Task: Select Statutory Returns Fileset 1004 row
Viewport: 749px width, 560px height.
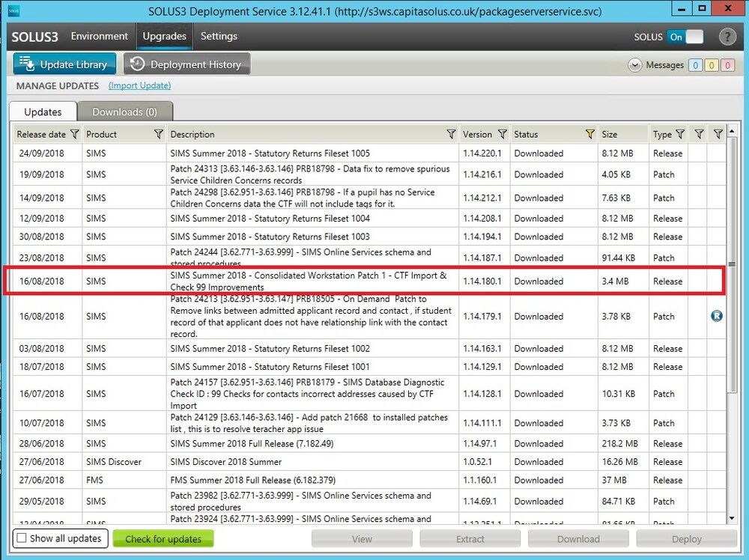Action: click(x=369, y=218)
